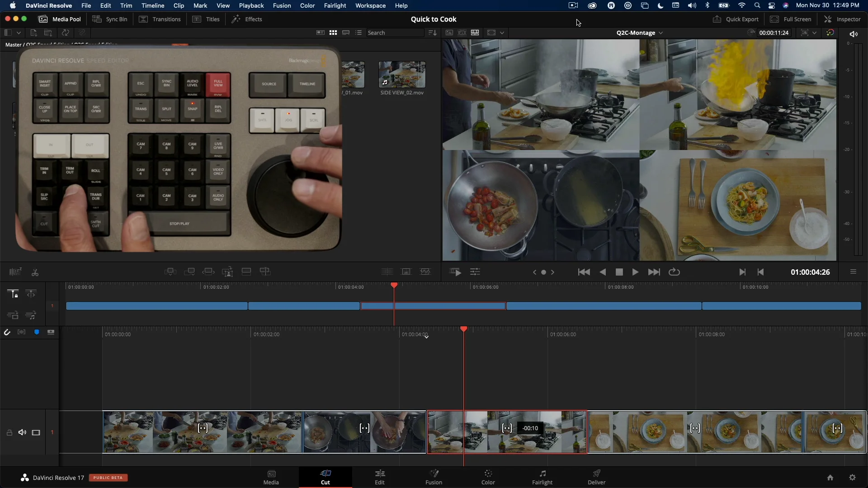Open the Sync Bin panel
Screen dimensions: 868x488
(x=110, y=19)
